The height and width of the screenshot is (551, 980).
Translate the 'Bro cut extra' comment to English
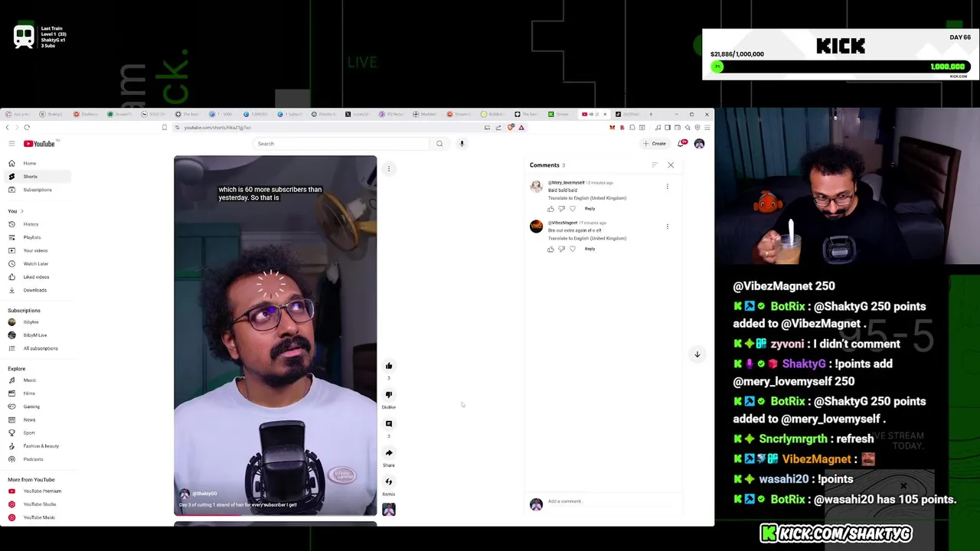[587, 238]
